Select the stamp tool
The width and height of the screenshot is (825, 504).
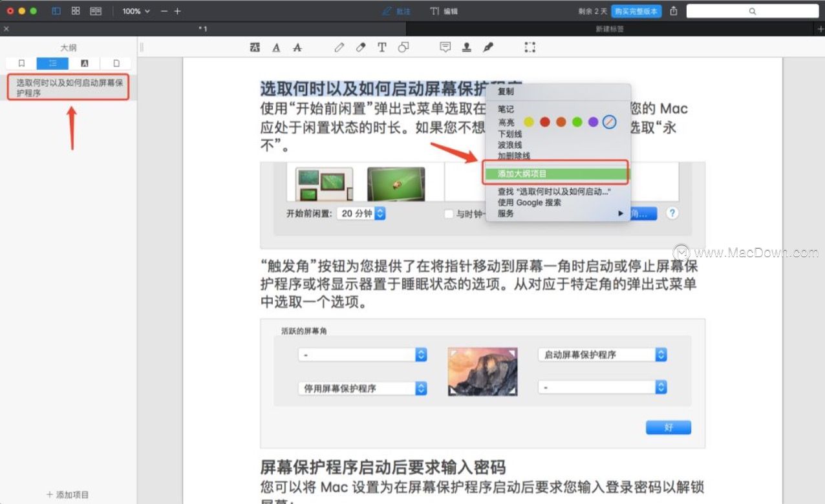point(466,47)
